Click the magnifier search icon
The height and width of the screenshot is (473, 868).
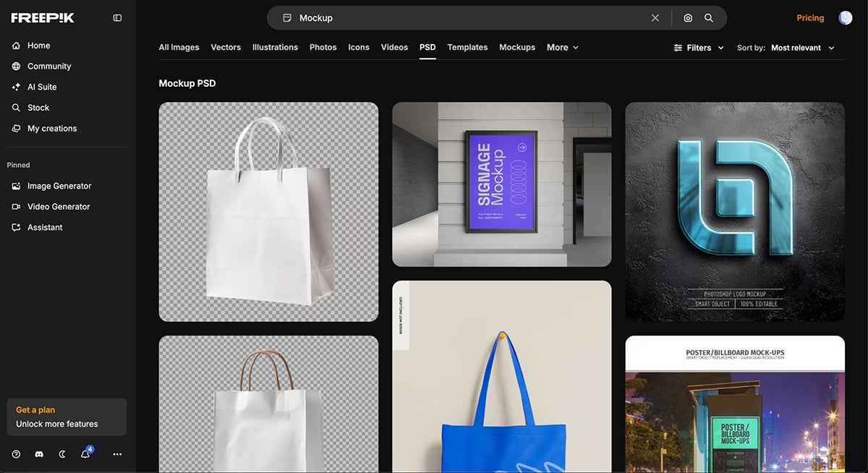pos(709,18)
